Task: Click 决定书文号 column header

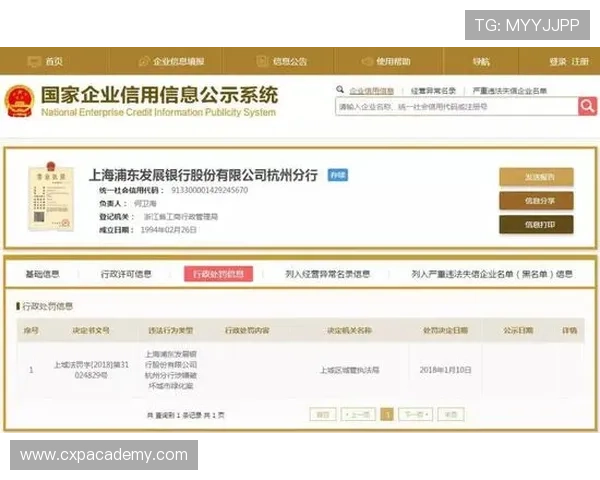Action: (x=91, y=330)
